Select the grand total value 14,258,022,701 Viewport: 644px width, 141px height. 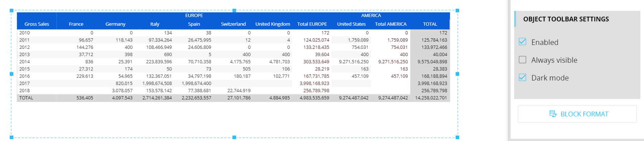[431, 98]
